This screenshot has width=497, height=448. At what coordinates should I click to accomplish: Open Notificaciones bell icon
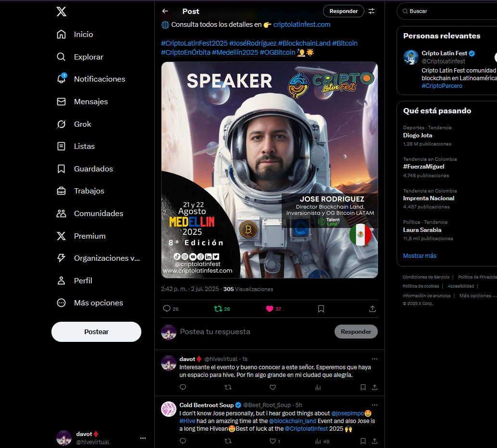[x=62, y=79]
